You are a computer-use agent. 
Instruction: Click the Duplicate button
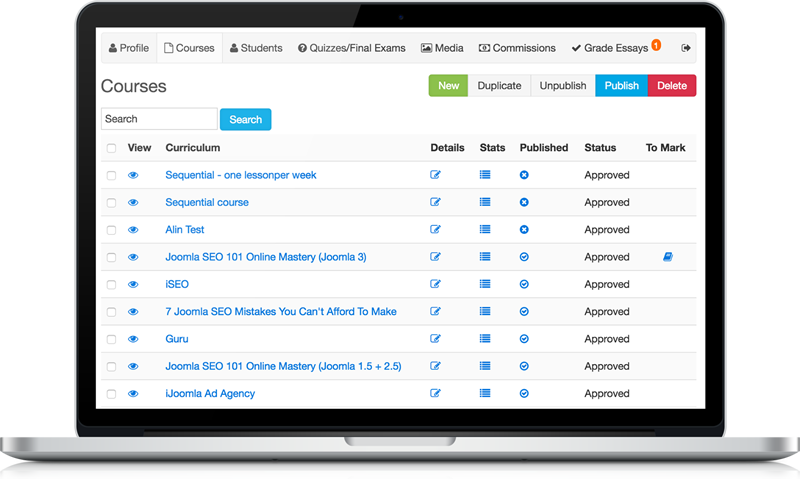click(x=499, y=86)
